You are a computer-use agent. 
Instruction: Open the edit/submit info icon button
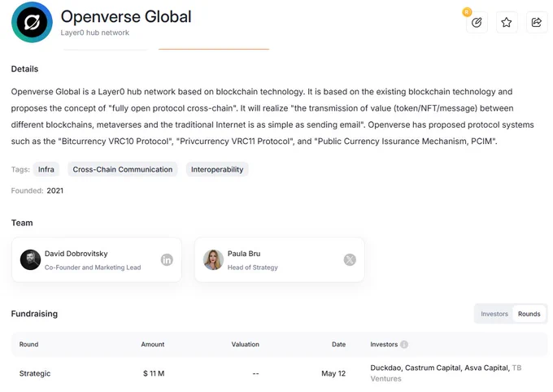(x=477, y=23)
